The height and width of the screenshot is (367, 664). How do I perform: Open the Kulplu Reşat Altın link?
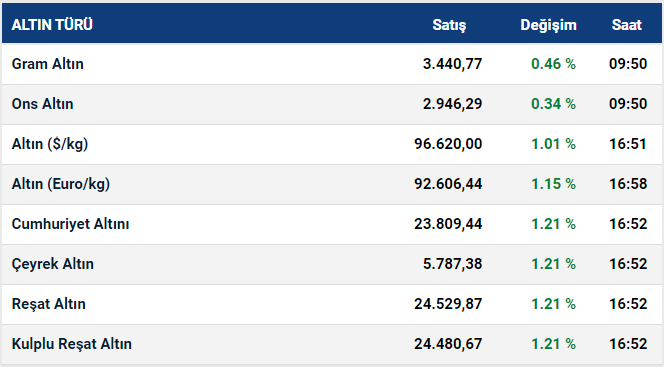72,344
